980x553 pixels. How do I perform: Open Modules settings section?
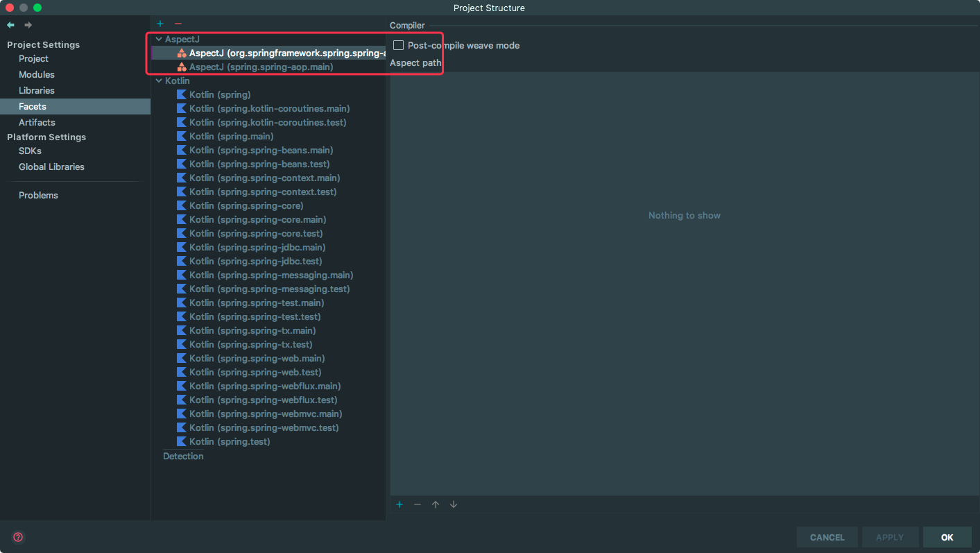tap(37, 74)
